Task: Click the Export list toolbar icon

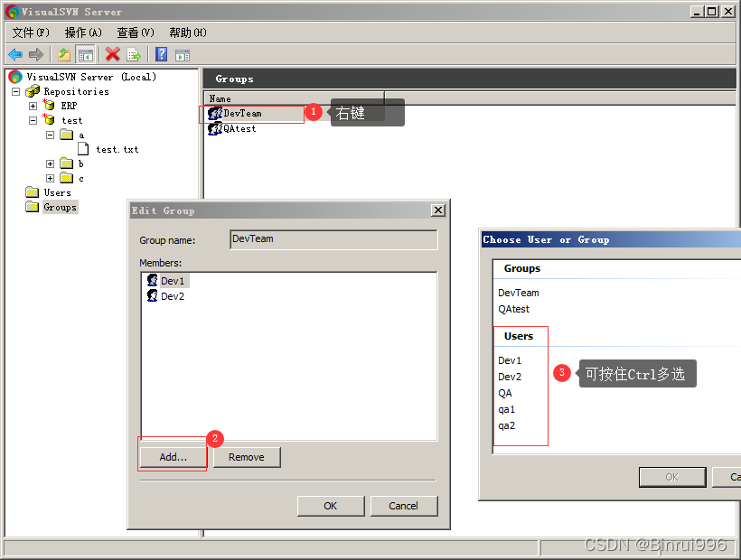Action: tap(134, 55)
